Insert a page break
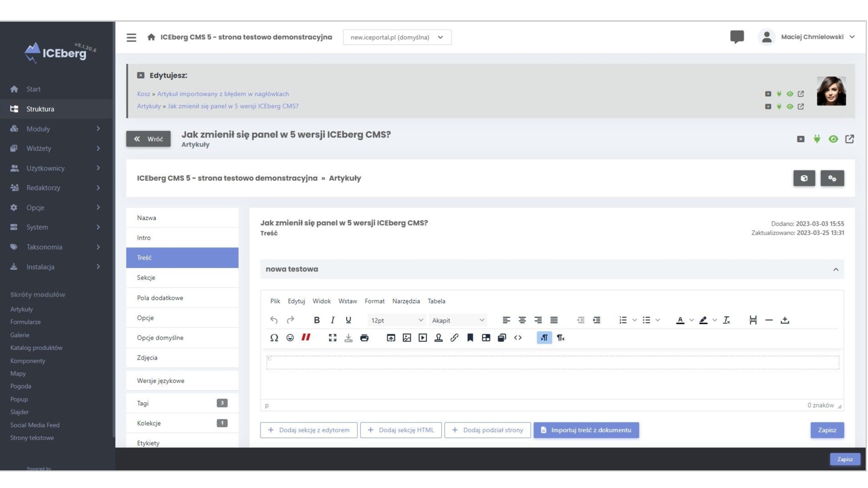This screenshot has width=868, height=488. [x=753, y=320]
